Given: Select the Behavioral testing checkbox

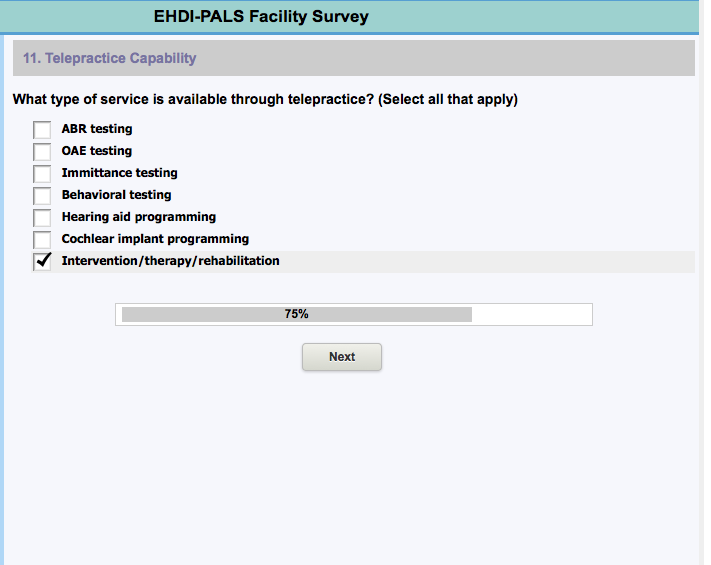Looking at the screenshot, I should pyautogui.click(x=42, y=196).
